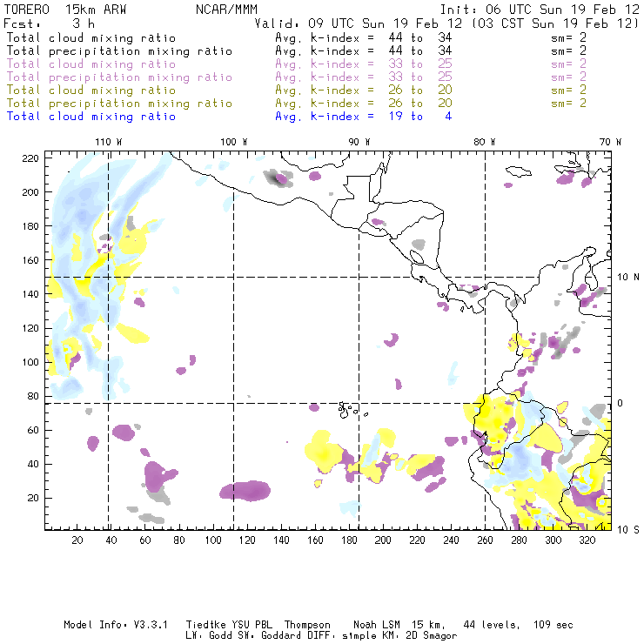Click the "Valid: 09 UTC Sun 19 Feb 12" text
Image resolution: width=644 pixels, height=644 pixels.
click(x=359, y=23)
